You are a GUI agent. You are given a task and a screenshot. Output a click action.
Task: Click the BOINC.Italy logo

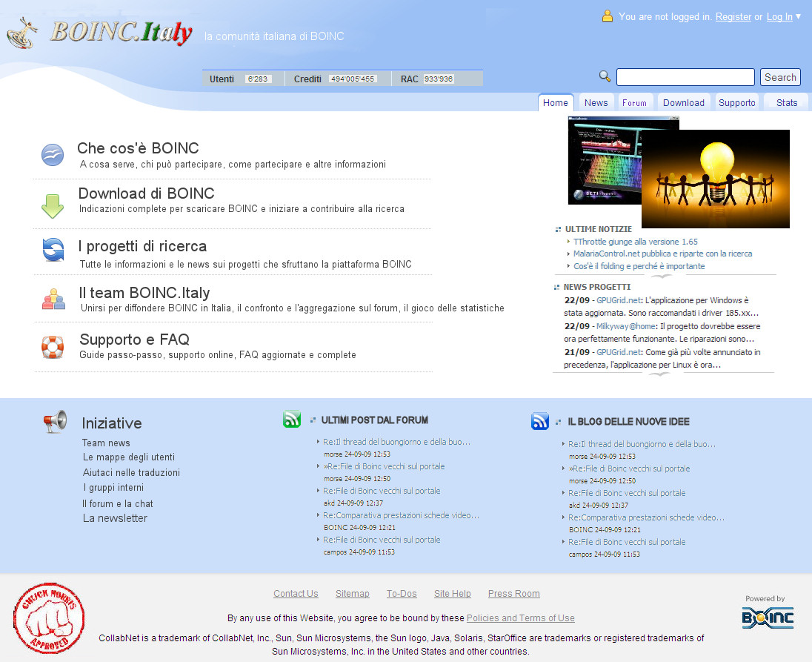click(x=100, y=33)
